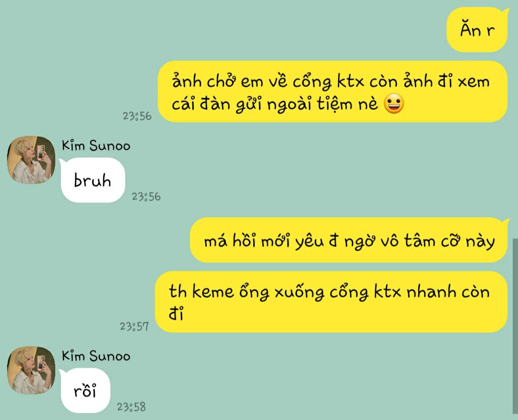Image resolution: width=518 pixels, height=420 pixels.
Task: Tap 23:56 timestamp beside yellow bubble
Action: [x=137, y=116]
